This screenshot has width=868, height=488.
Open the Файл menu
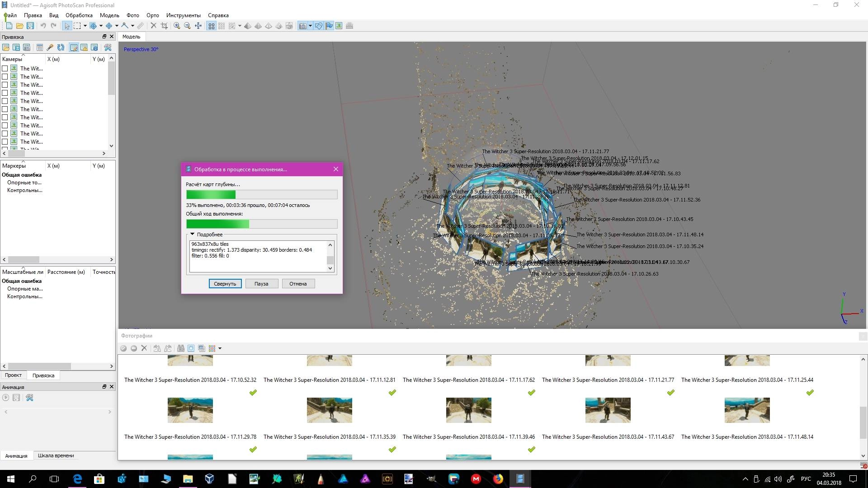coord(10,15)
